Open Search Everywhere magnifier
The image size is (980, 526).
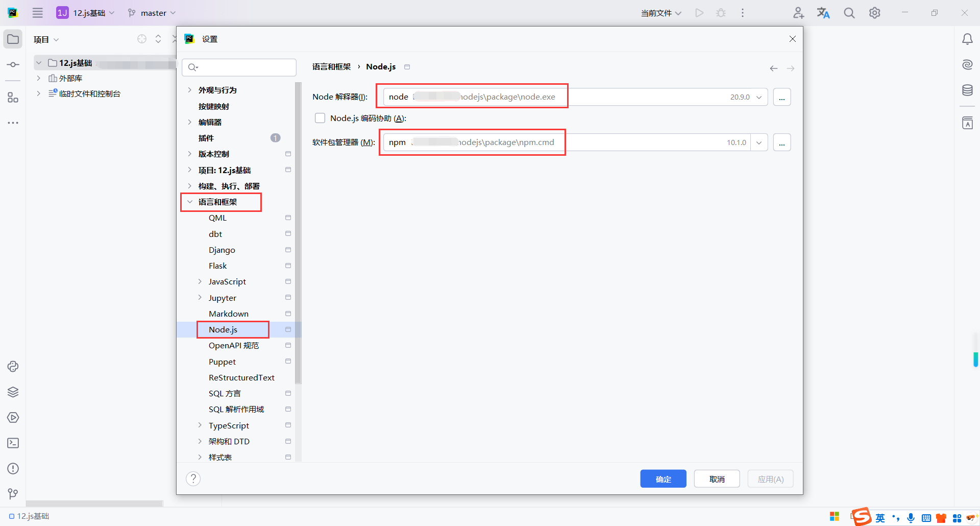pyautogui.click(x=849, y=13)
